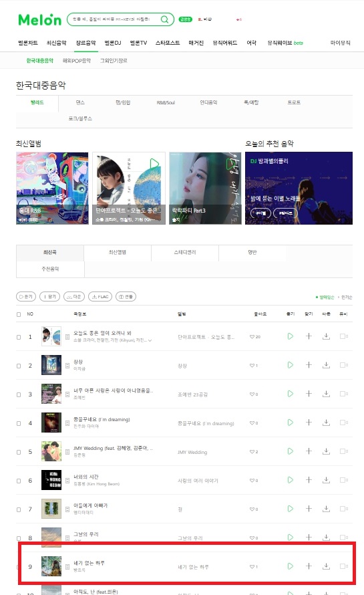This screenshot has width=364, height=595.
Task: Open music video icon for track 1
Action: click(x=343, y=336)
